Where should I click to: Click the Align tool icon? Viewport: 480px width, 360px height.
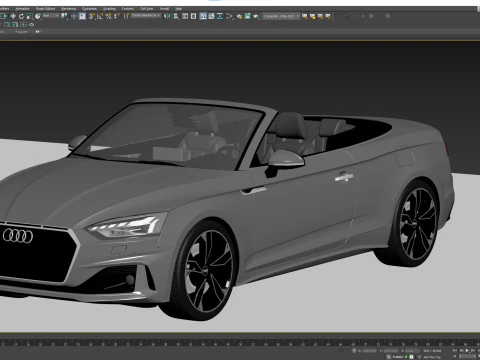[x=175, y=16]
